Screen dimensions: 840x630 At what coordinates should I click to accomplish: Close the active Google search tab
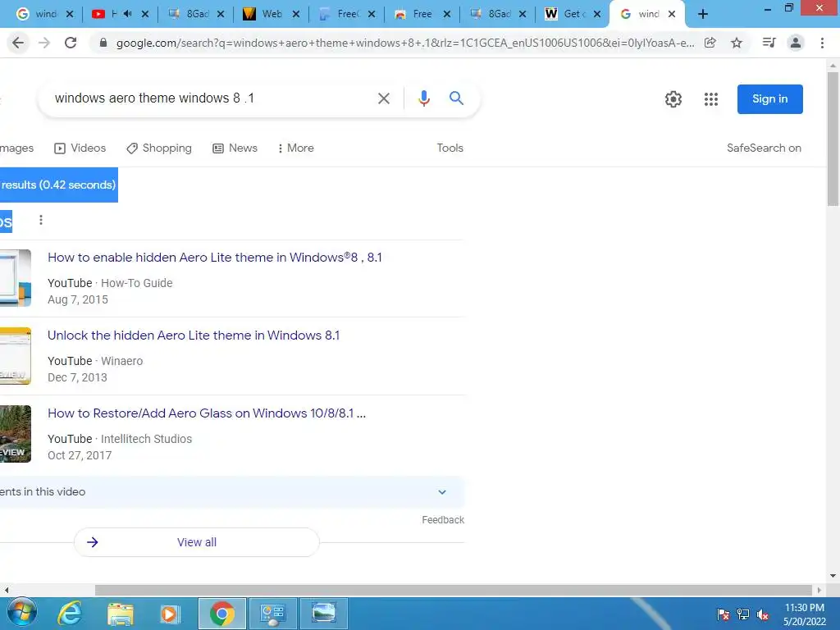672,14
